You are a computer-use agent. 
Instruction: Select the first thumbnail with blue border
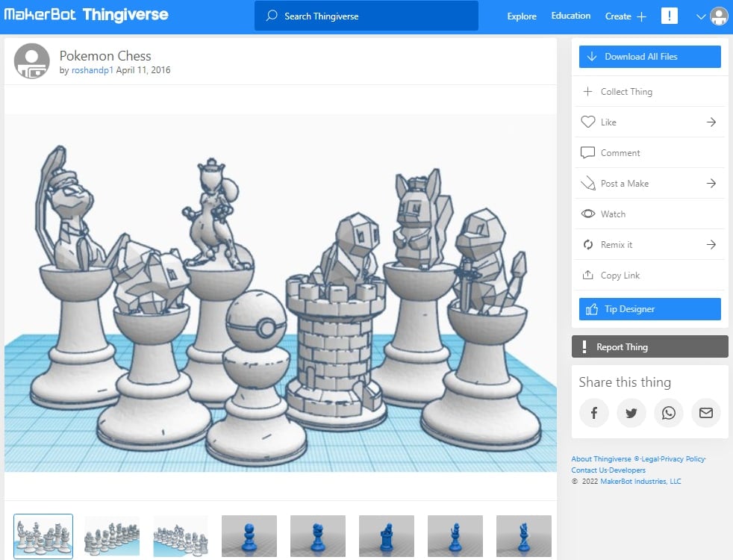[x=43, y=536]
